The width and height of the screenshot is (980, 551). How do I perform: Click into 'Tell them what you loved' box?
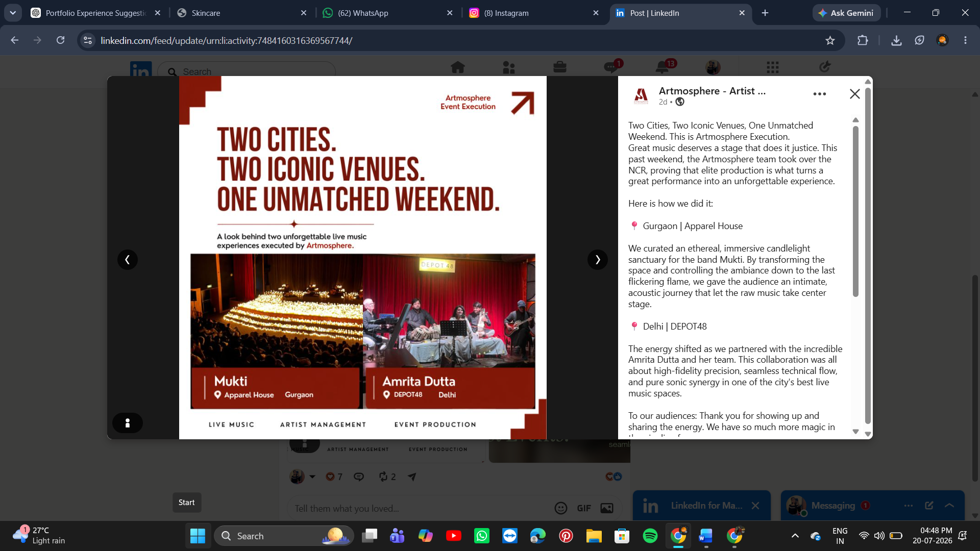(419, 509)
